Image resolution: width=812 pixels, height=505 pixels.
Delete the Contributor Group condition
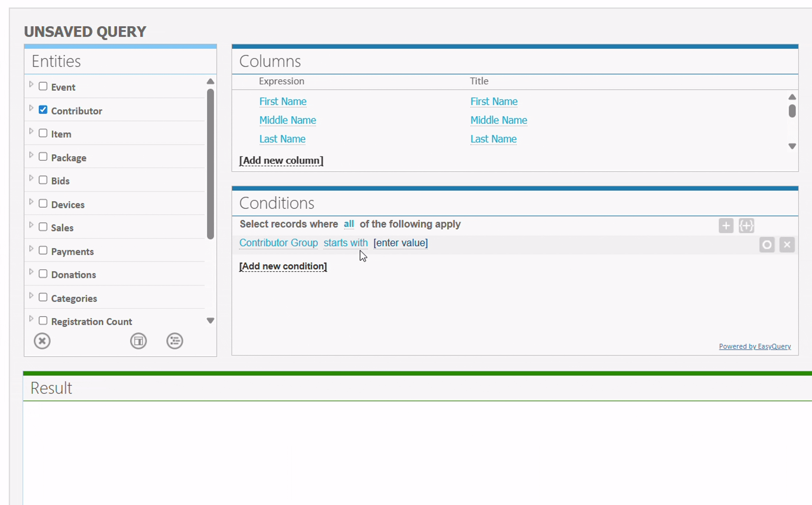[x=787, y=245]
